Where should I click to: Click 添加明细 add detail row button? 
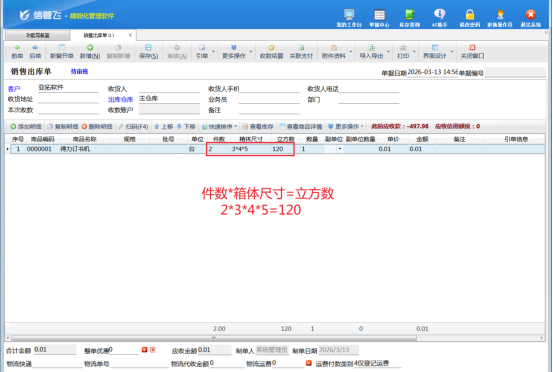click(x=26, y=126)
